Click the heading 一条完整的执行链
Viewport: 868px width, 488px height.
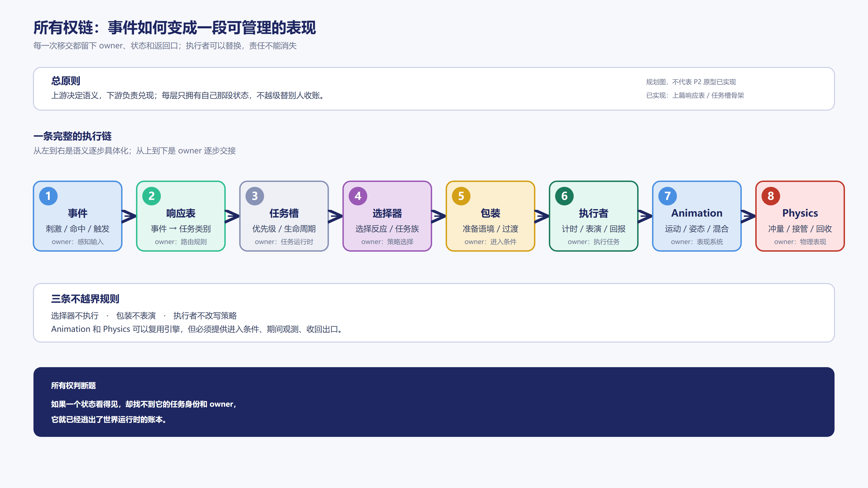pos(73,136)
